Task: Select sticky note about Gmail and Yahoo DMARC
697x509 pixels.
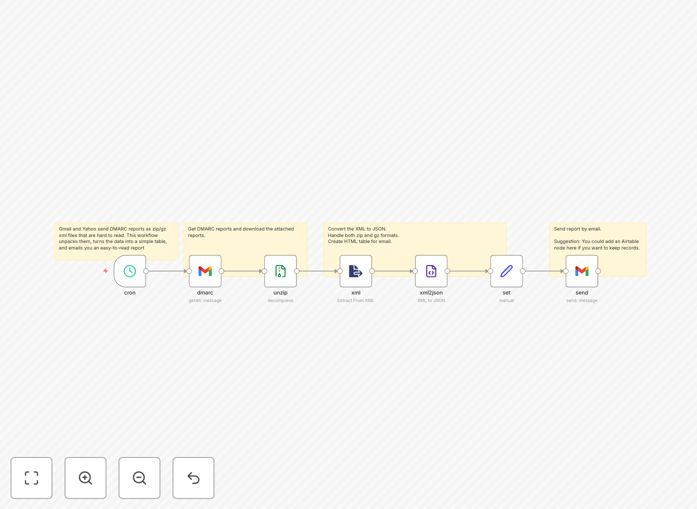Action: tap(116, 239)
